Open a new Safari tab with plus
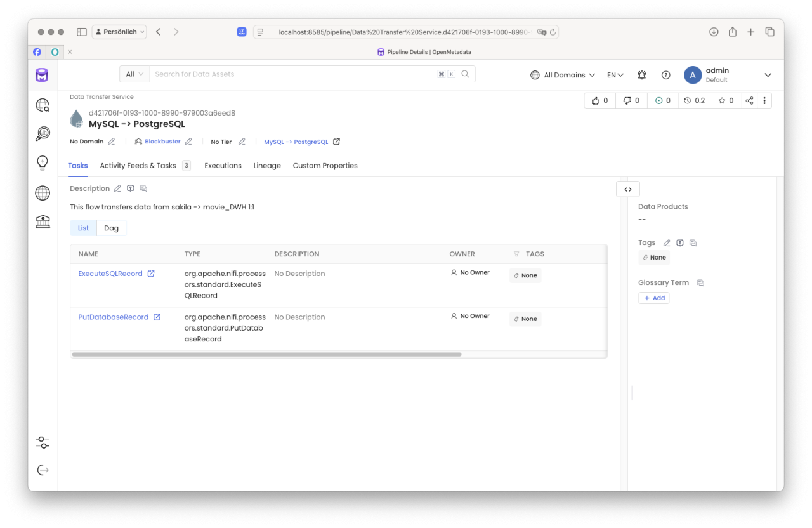This screenshot has width=812, height=528. pyautogui.click(x=751, y=32)
